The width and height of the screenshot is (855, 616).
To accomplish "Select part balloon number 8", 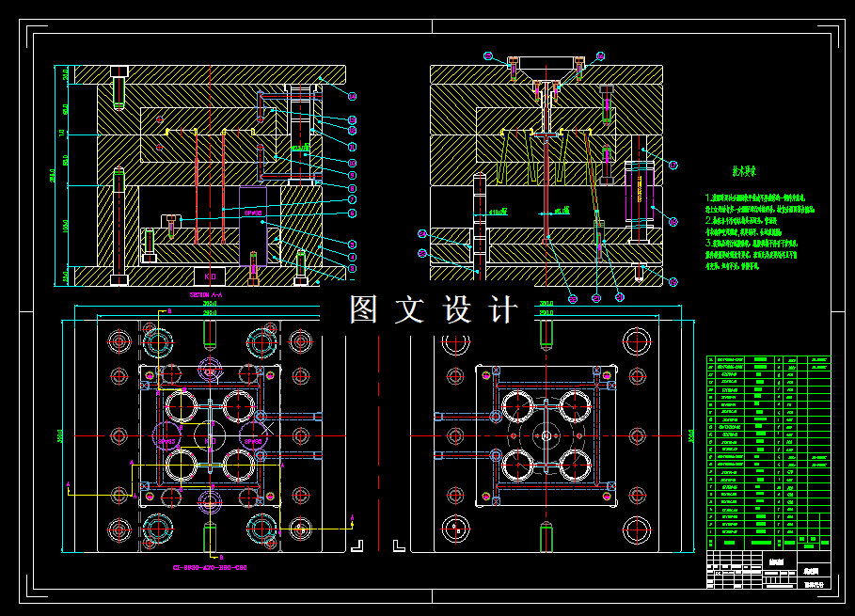I will point(352,188).
